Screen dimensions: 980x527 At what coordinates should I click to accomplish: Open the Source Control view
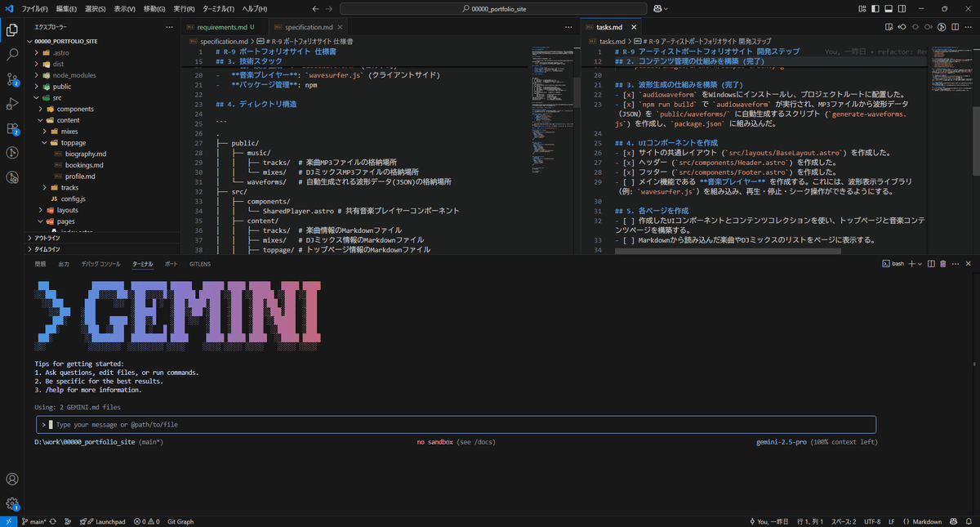[x=11, y=78]
